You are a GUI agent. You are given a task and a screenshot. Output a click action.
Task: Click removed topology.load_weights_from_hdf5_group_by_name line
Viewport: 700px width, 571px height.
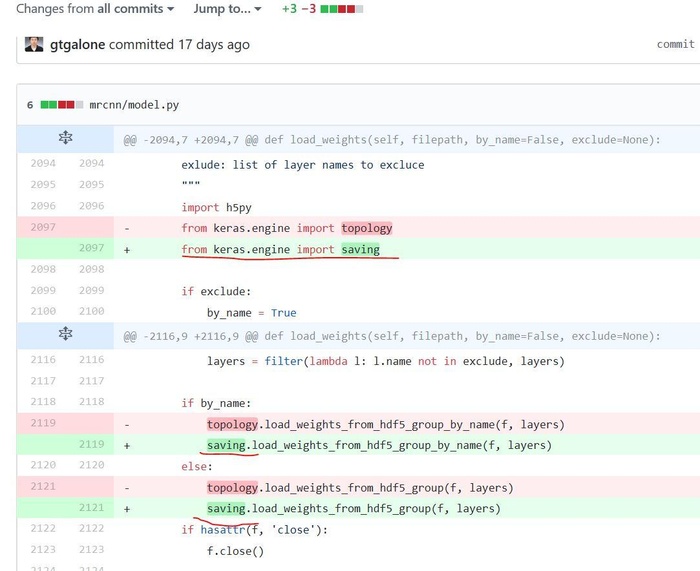click(386, 424)
